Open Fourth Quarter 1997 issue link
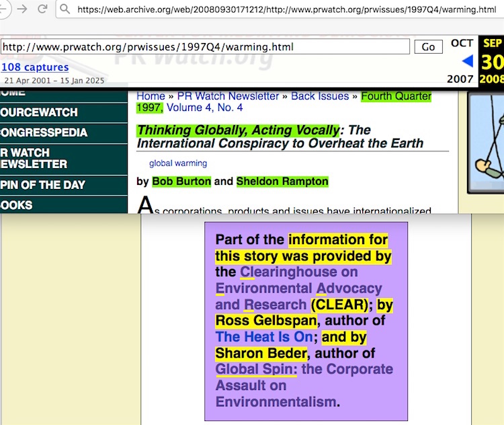The image size is (504, 425). pos(396,96)
